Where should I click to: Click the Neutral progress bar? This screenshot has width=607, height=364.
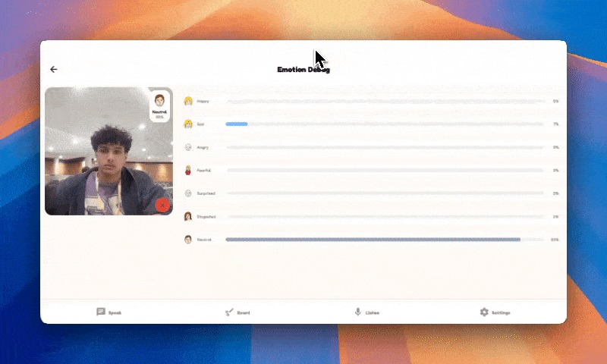point(385,240)
